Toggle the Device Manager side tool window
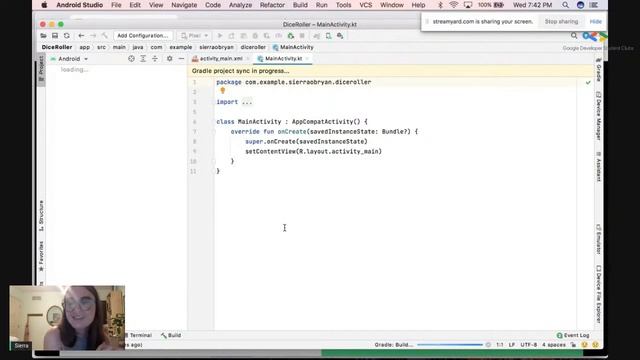Screen dimensions: 640x360 point(599,116)
